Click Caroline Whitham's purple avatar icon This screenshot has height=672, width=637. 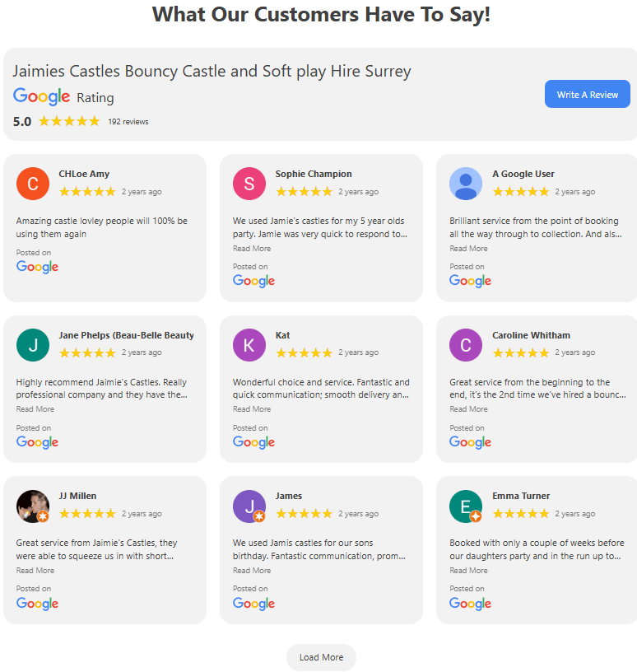click(465, 344)
